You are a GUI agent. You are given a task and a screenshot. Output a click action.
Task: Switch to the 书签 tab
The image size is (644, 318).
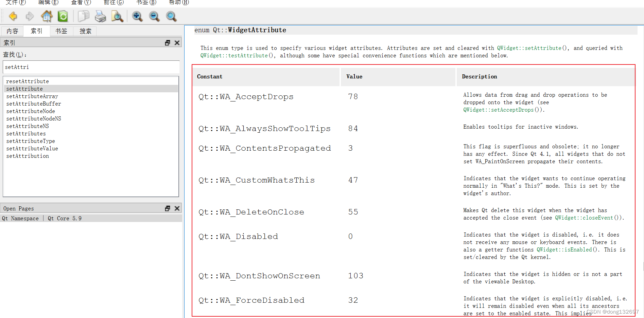click(62, 31)
